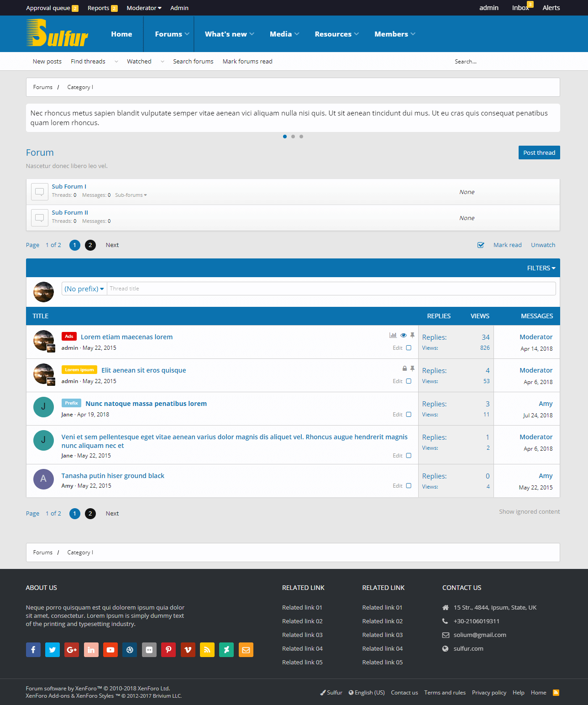Open the LinkedIn footer icon
588x705 pixels.
[91, 650]
